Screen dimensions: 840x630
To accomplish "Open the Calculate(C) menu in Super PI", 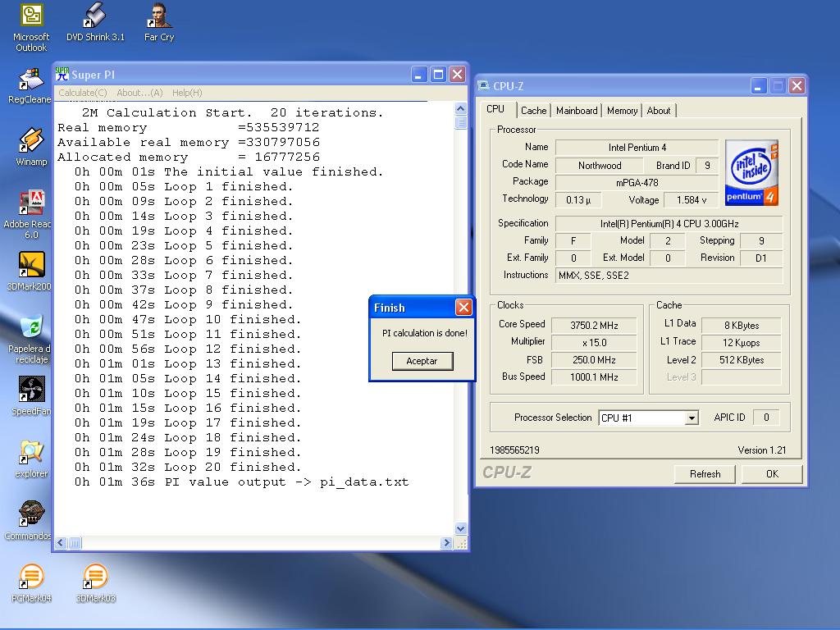I will tap(82, 93).
